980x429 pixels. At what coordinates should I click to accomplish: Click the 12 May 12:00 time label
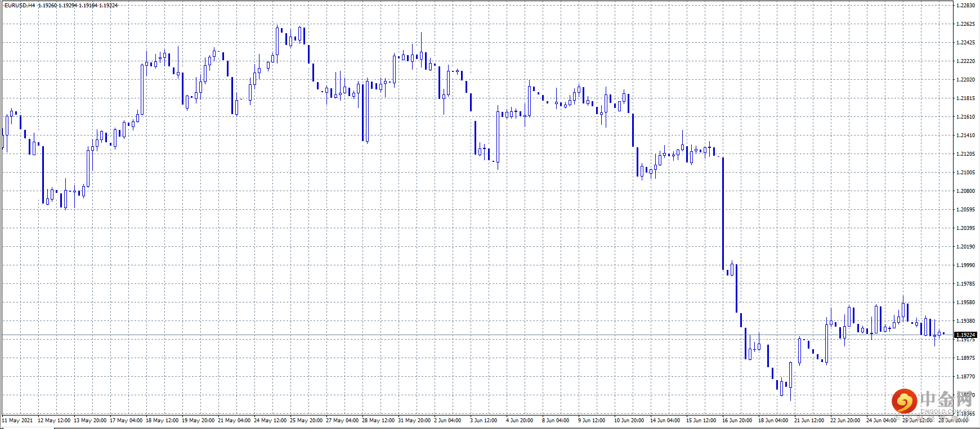pyautogui.click(x=54, y=421)
